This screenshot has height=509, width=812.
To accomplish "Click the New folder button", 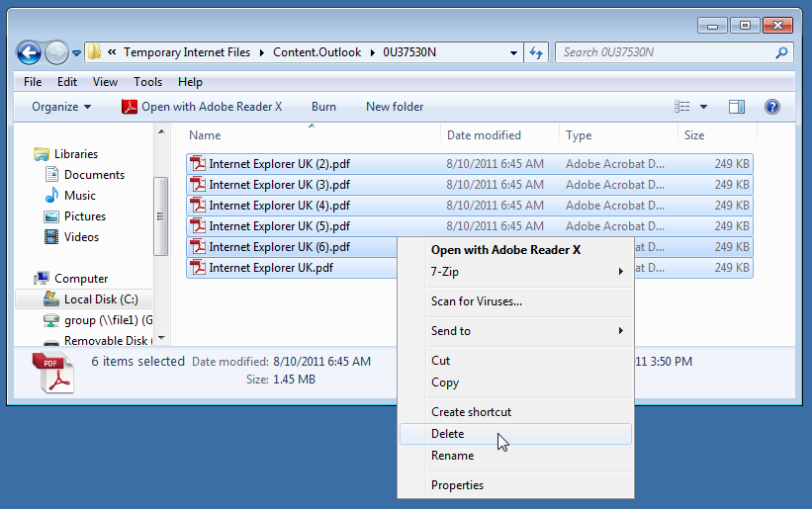I will pos(395,107).
